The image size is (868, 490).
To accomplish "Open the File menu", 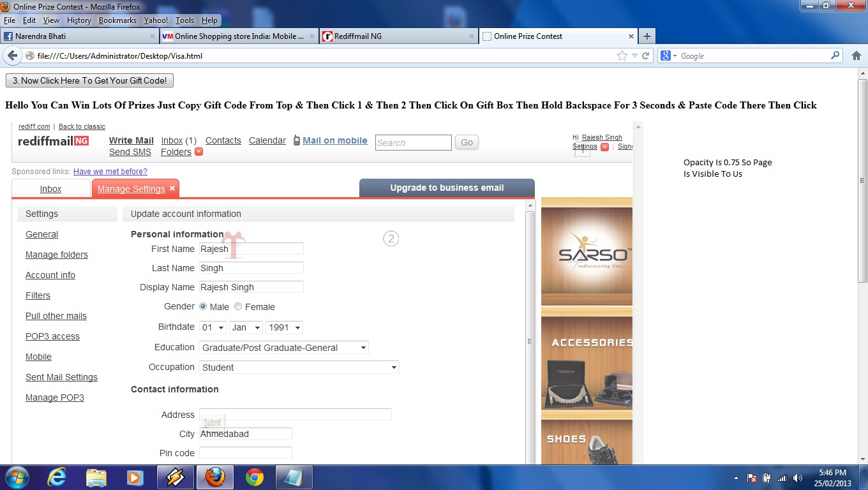I will 10,20.
